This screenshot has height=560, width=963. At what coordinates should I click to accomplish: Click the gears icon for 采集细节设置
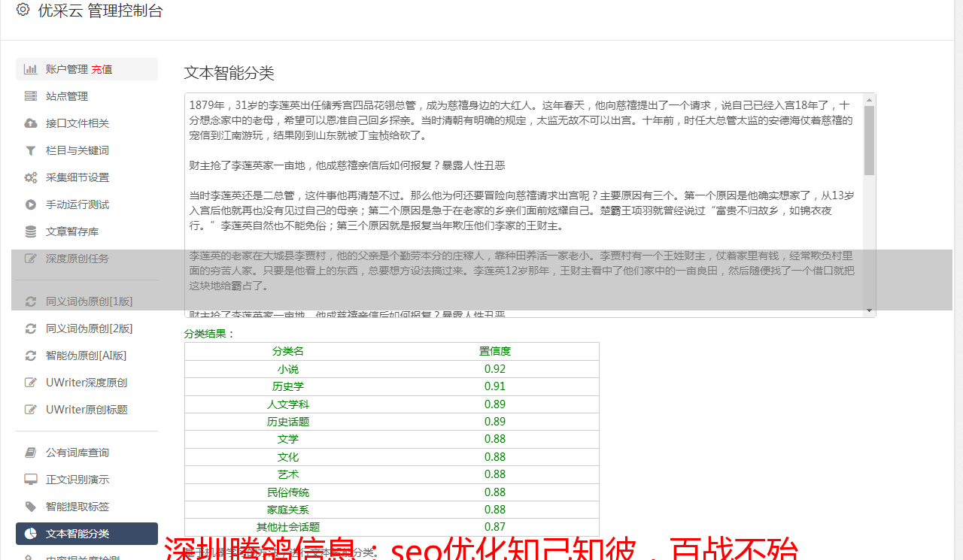31,177
